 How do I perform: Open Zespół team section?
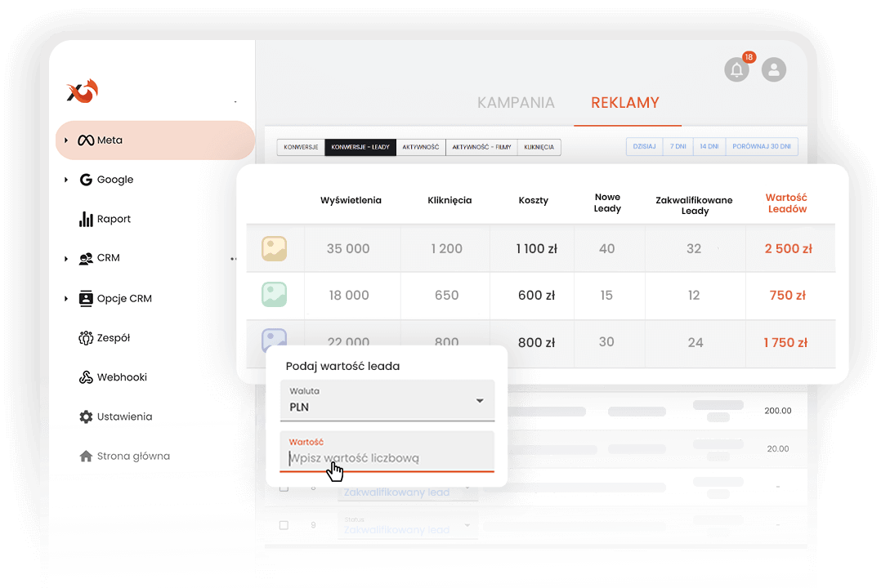point(113,338)
